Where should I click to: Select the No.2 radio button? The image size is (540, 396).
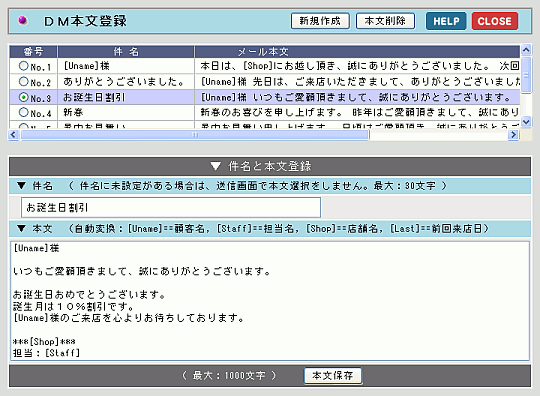[23, 82]
